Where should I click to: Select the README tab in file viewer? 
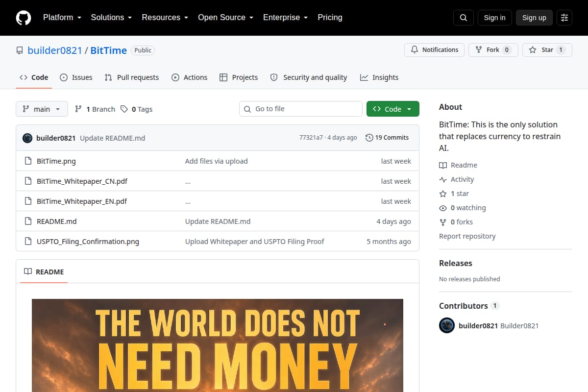[x=44, y=272]
